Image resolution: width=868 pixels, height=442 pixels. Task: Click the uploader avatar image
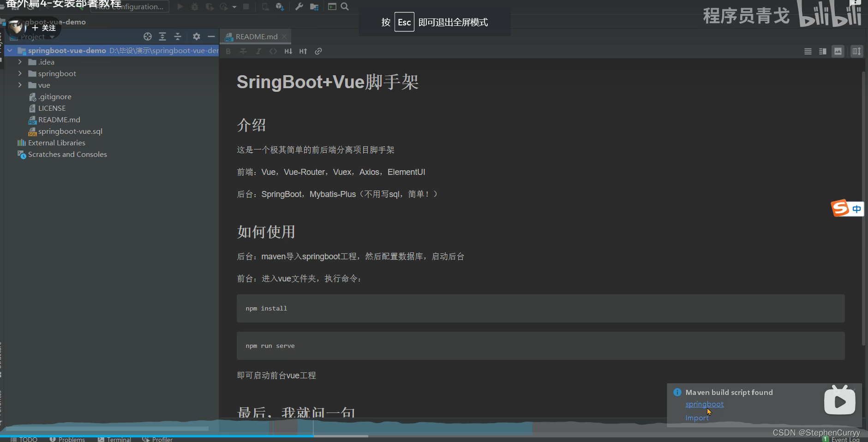tap(17, 28)
